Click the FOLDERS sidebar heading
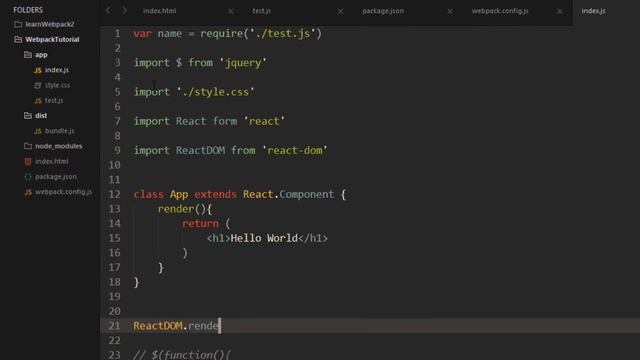The width and height of the screenshot is (640, 360). (x=28, y=9)
